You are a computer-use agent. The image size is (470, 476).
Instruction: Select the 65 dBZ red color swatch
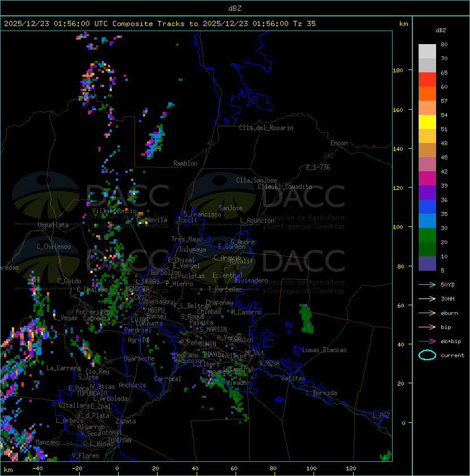pos(427,80)
